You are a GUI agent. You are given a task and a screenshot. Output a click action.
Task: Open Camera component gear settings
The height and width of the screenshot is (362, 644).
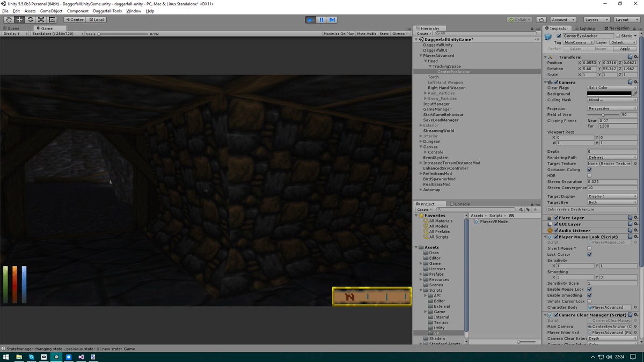point(635,82)
